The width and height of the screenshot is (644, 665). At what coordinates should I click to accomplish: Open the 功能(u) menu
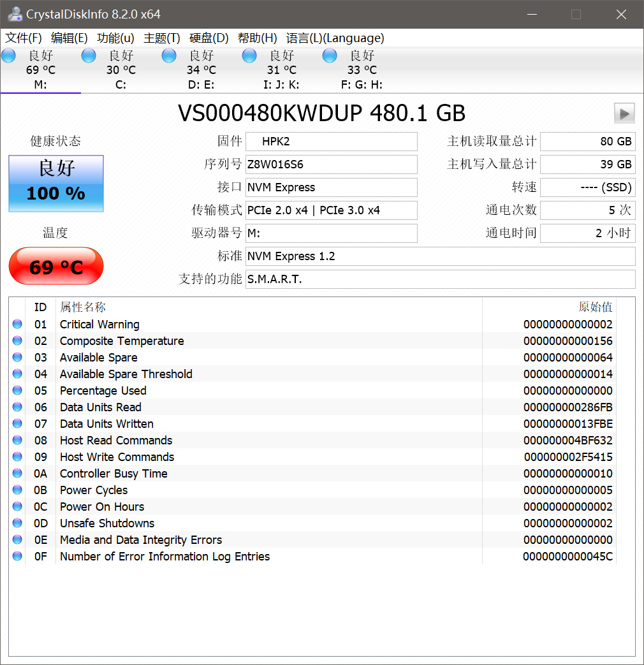point(115,38)
